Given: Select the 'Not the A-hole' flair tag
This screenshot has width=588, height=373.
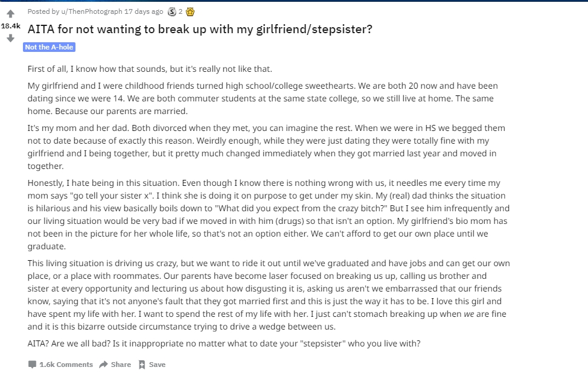Looking at the screenshot, I should click(x=49, y=47).
